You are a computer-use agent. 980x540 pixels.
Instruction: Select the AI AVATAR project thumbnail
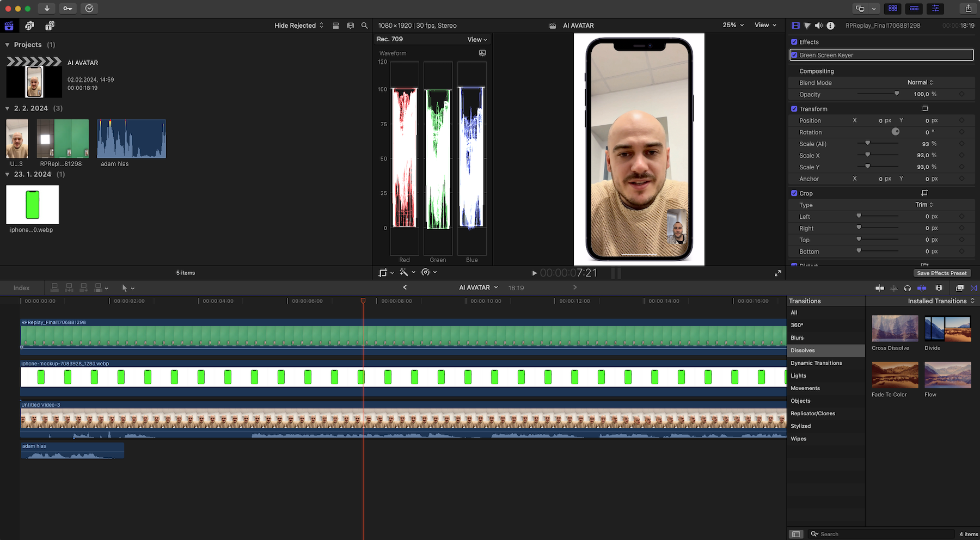pyautogui.click(x=34, y=78)
